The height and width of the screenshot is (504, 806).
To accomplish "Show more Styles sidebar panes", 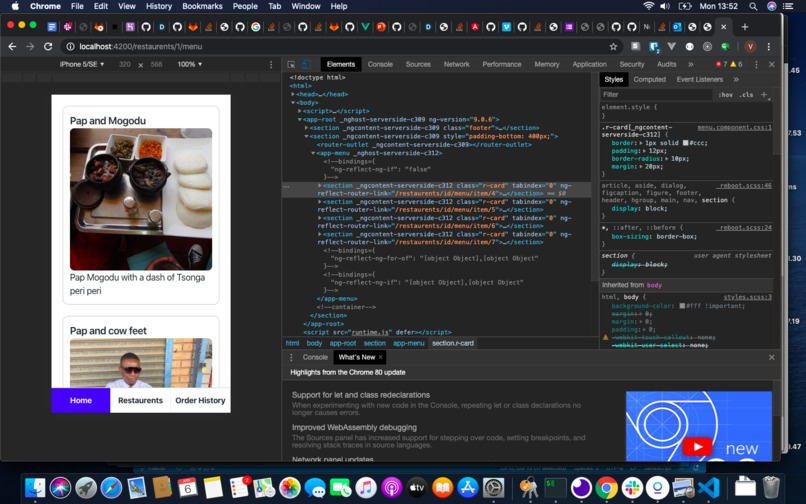I will pos(736,79).
